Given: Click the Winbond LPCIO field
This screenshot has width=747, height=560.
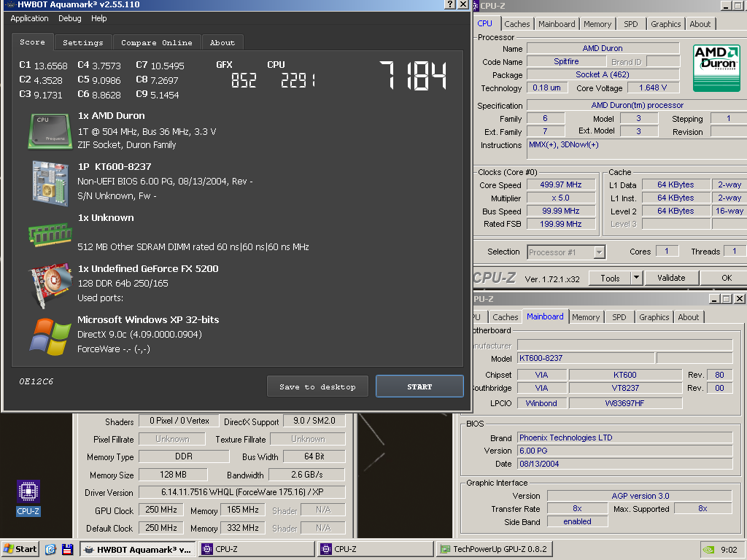Looking at the screenshot, I should pyautogui.click(x=541, y=403).
